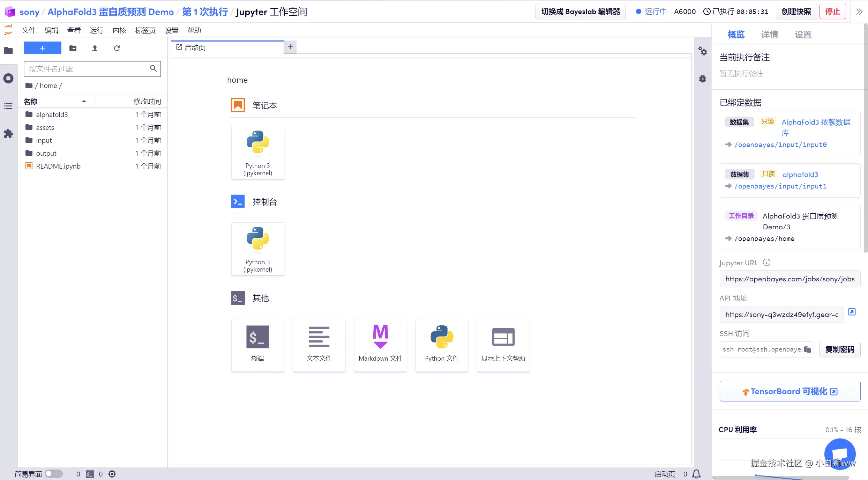This screenshot has height=480, width=868.
Task: Open the 内核 kernel menu
Action: coord(119,30)
